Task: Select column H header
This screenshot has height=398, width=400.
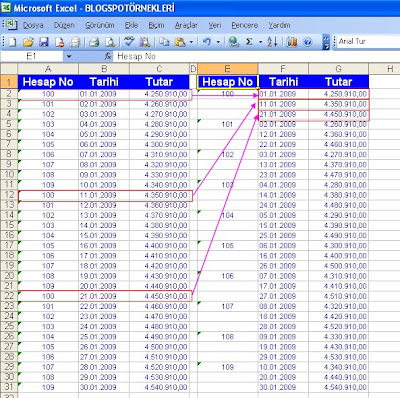Action: coord(384,69)
